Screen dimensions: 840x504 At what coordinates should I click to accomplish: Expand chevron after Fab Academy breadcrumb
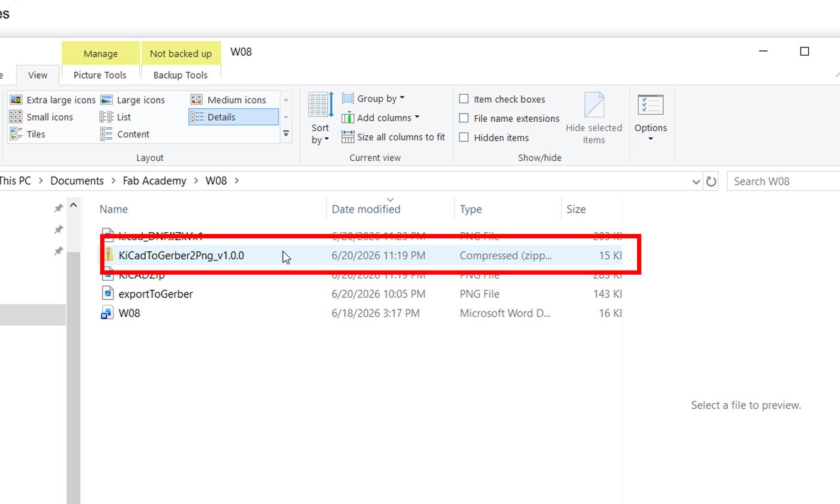click(x=196, y=181)
